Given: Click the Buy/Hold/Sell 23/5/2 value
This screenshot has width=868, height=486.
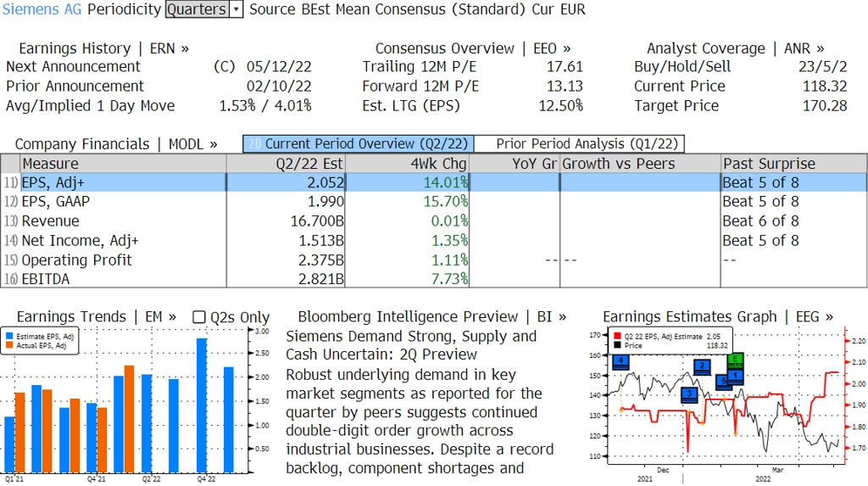Looking at the screenshot, I should pos(822,66).
